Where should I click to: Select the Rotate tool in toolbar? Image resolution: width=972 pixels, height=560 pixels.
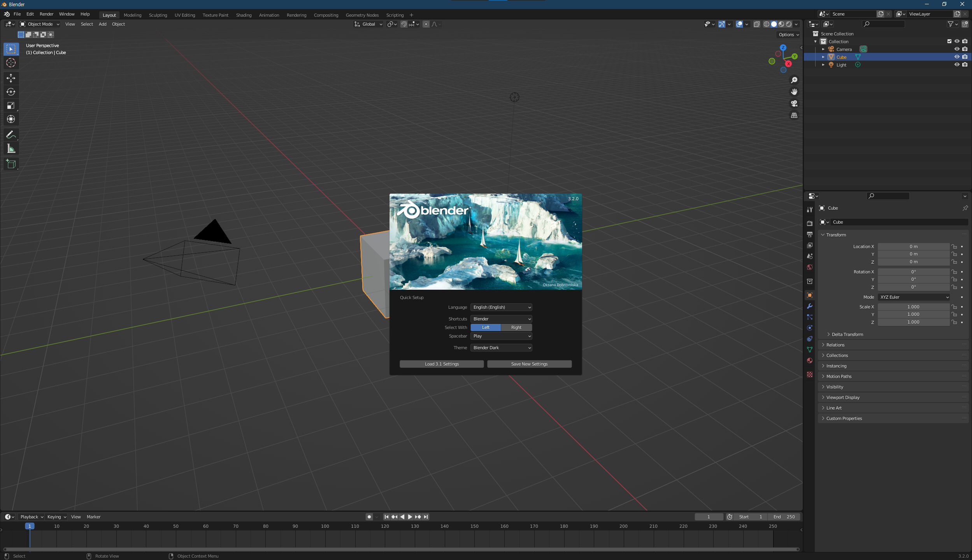pos(11,92)
